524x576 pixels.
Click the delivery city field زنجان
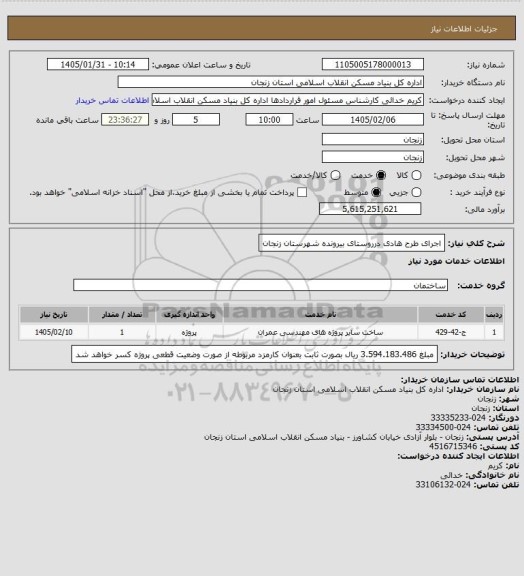click(x=373, y=157)
